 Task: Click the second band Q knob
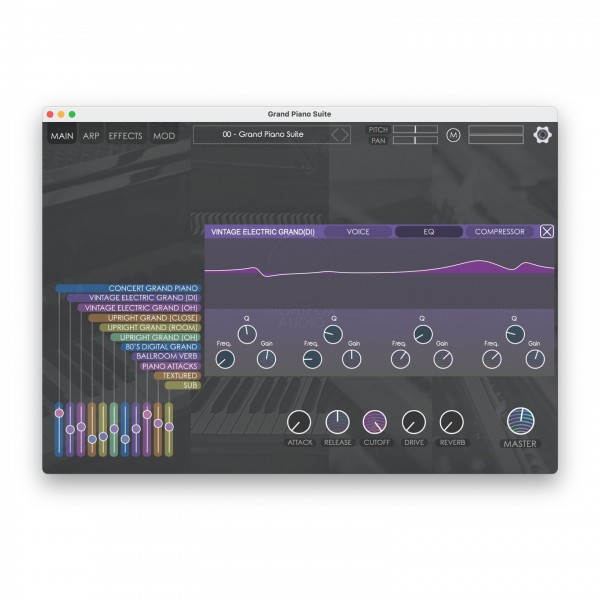click(333, 334)
